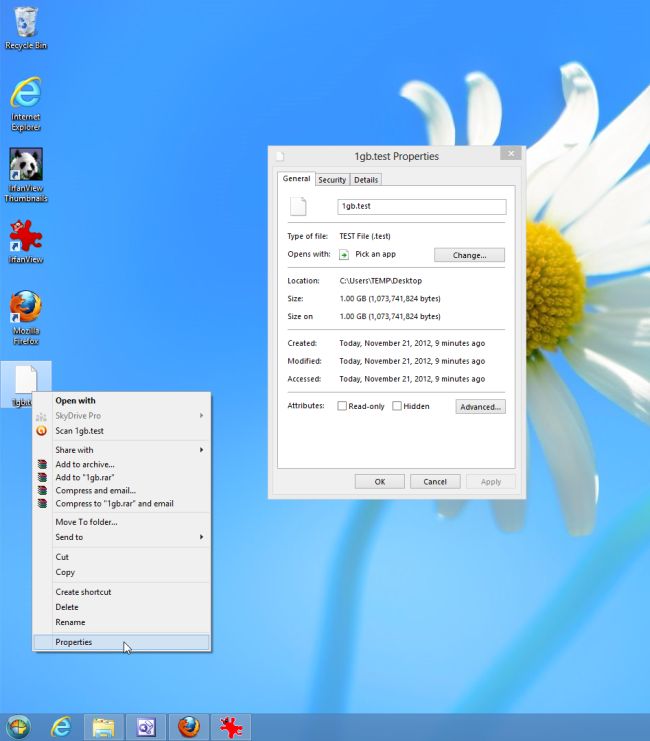Click the Modified date value text
Screen dimensions: 650x741
412,361
